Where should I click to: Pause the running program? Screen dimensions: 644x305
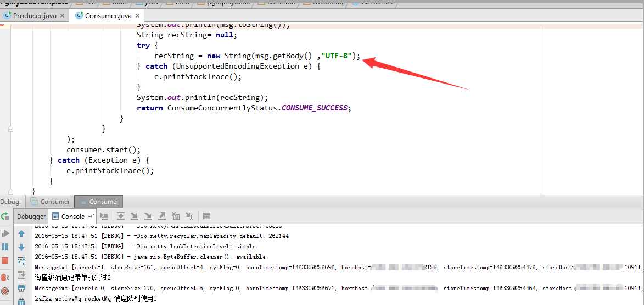point(5,247)
